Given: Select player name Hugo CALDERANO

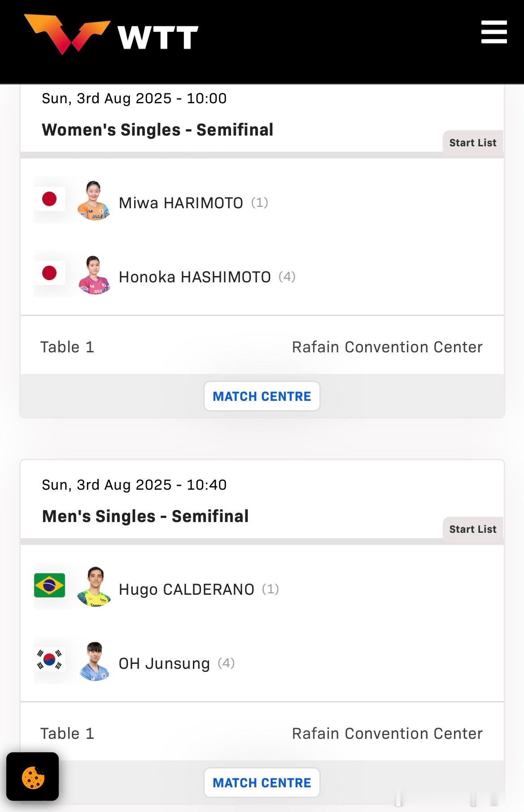Looking at the screenshot, I should coord(187,589).
